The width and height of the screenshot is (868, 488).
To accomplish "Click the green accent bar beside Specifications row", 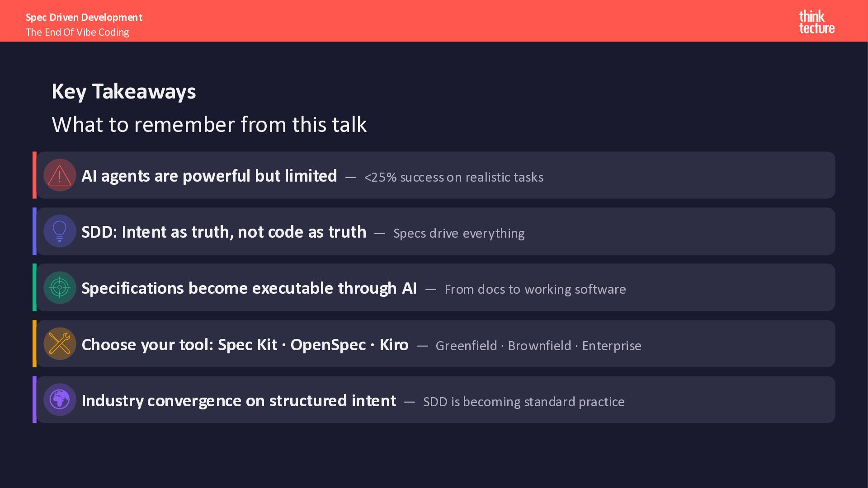I will (34, 287).
